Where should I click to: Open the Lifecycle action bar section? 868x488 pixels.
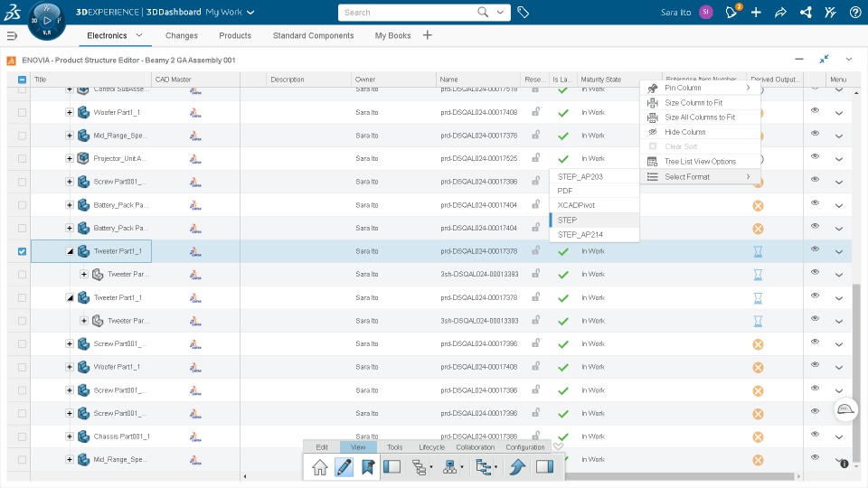pyautogui.click(x=432, y=447)
